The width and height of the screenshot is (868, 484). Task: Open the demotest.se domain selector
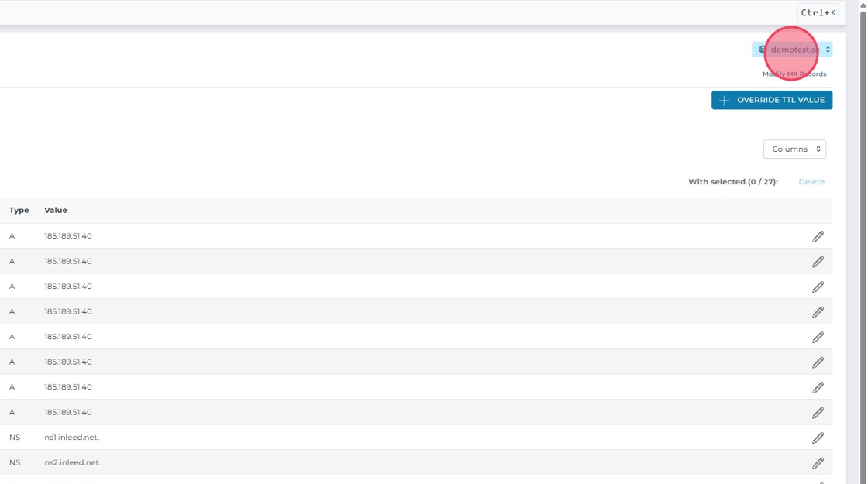coord(792,50)
